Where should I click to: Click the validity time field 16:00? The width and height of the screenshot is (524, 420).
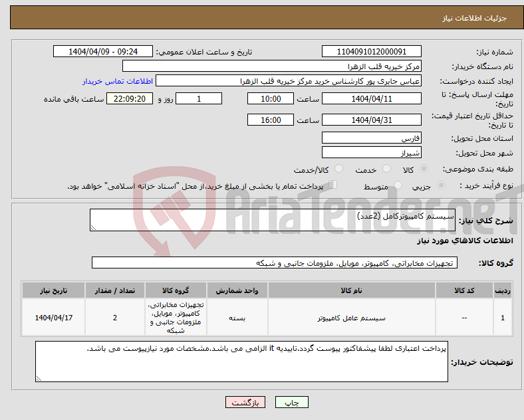coord(271,120)
